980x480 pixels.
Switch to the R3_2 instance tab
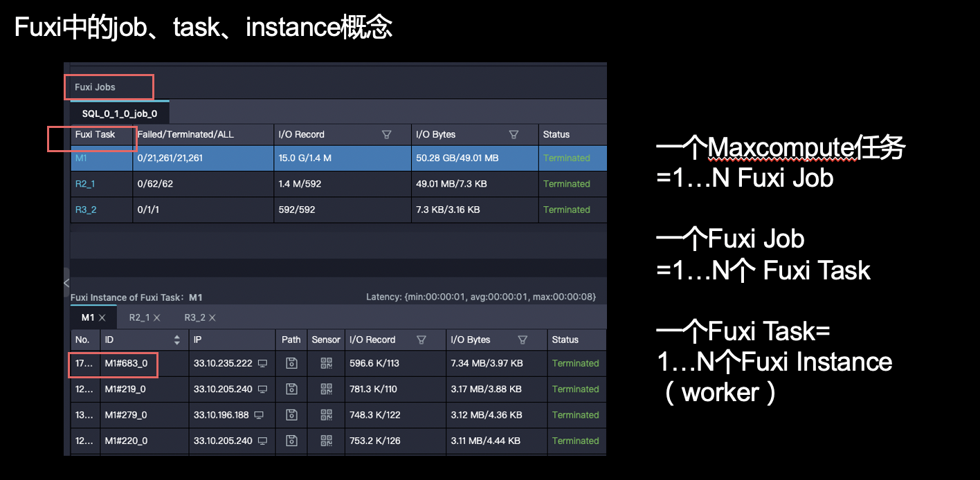[194, 317]
